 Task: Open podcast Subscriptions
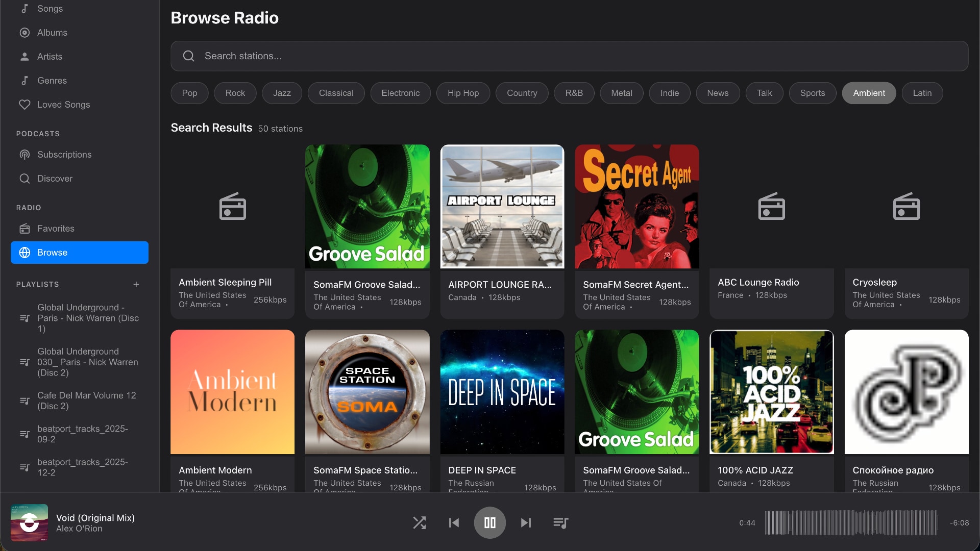(79, 155)
